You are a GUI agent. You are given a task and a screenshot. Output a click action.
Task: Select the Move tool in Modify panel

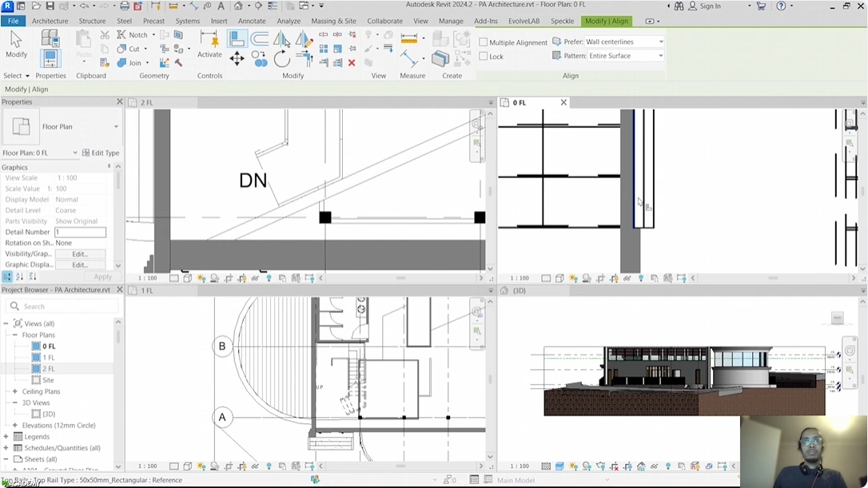237,58
